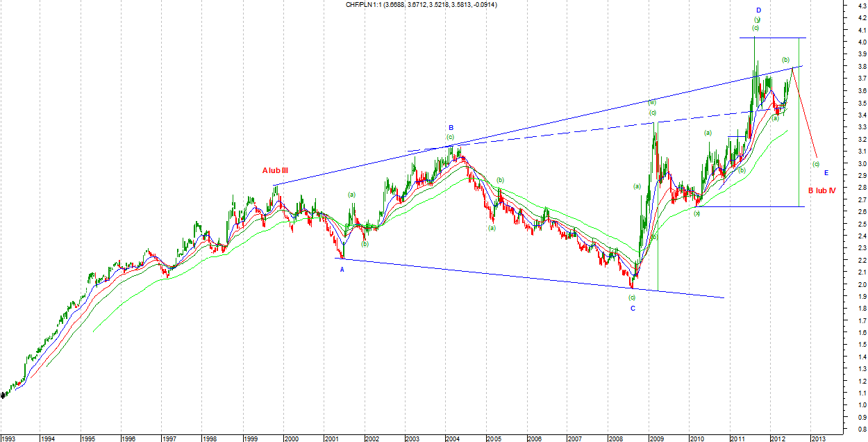Click the blue wave label E at right
The image size is (868, 442).
[826, 172]
